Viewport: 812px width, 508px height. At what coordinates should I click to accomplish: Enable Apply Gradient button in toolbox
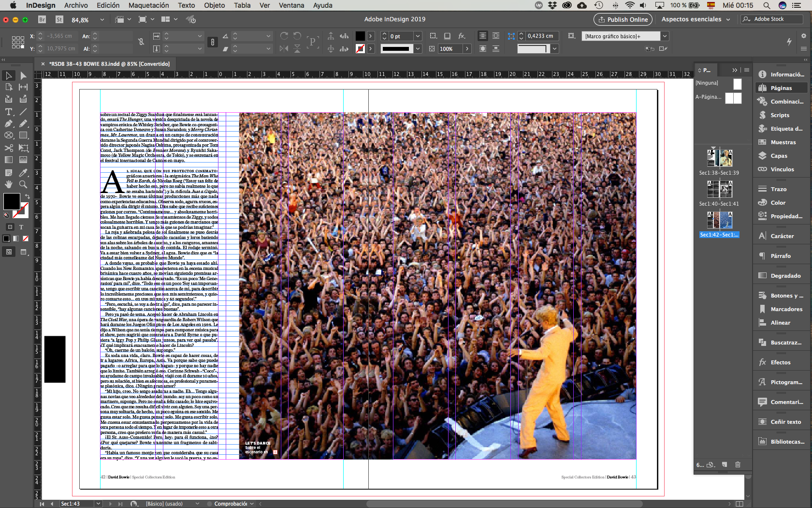16,239
